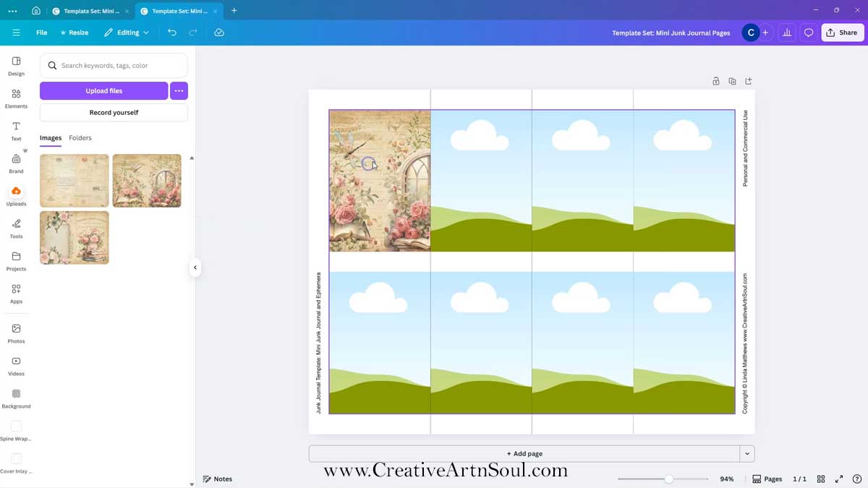868x488 pixels.
Task: Open the comments speech bubble icon
Action: pyautogui.click(x=809, y=33)
